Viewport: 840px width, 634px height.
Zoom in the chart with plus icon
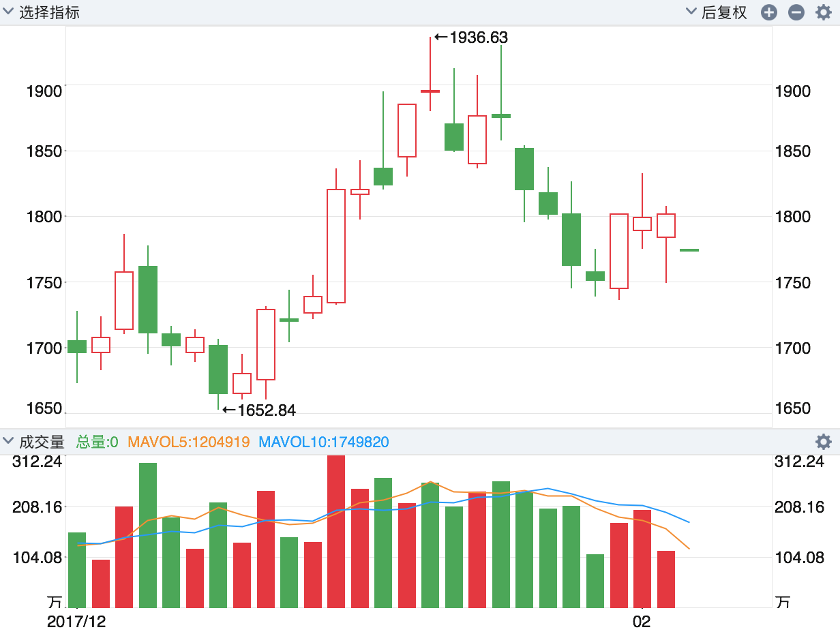769,12
